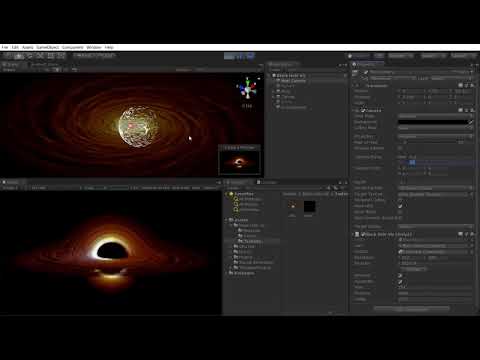Open the Transform component settings gear
This screenshot has width=480, height=360.
point(472,86)
